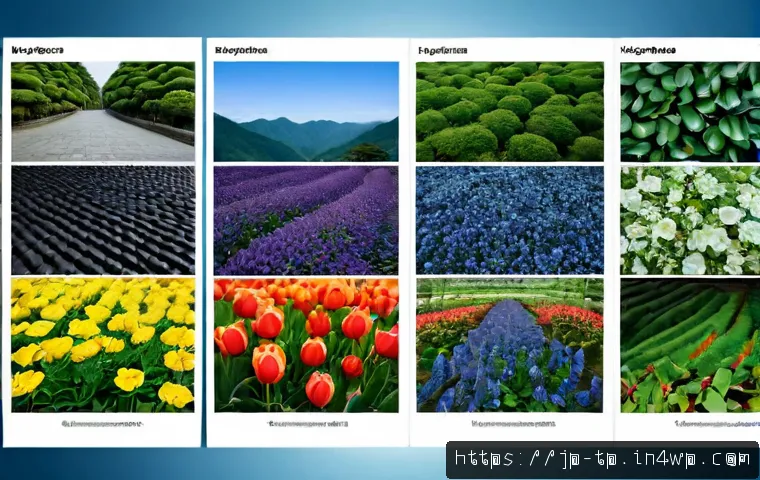
Task: View the green terraced rows with red plants
Action: tap(690, 345)
